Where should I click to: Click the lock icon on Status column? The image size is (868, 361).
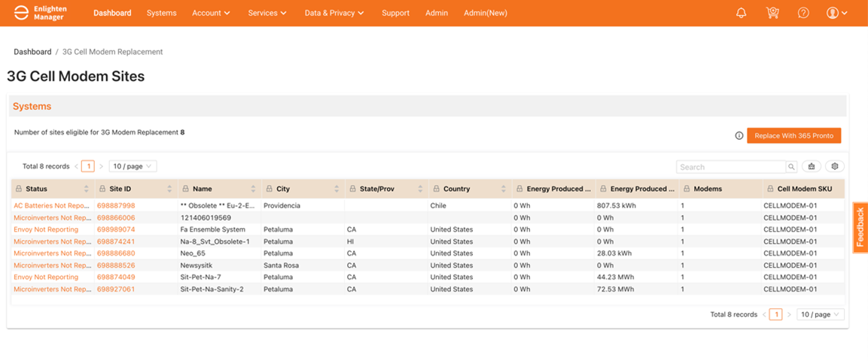pos(18,189)
